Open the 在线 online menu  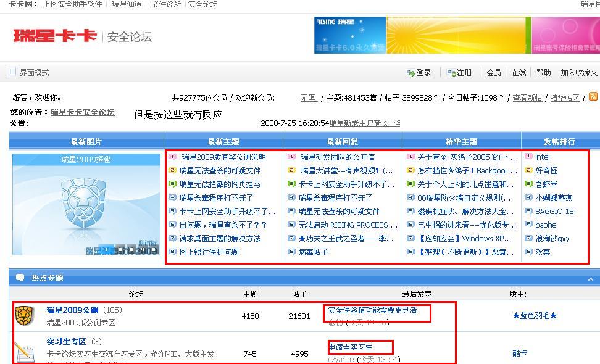[519, 73]
